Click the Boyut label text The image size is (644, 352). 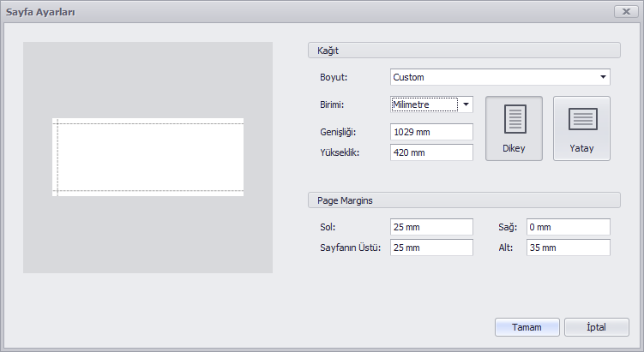click(x=334, y=77)
